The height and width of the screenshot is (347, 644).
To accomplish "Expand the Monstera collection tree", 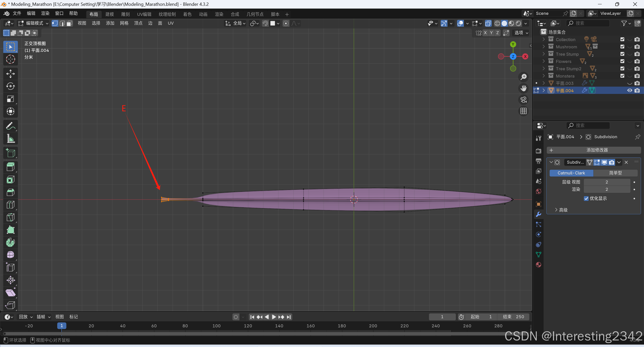I will [x=544, y=76].
